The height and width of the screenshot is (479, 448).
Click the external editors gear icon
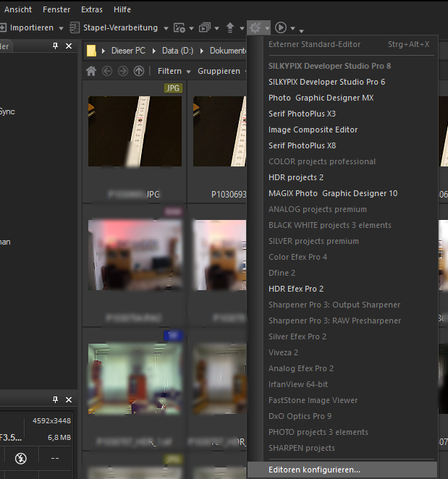click(255, 27)
